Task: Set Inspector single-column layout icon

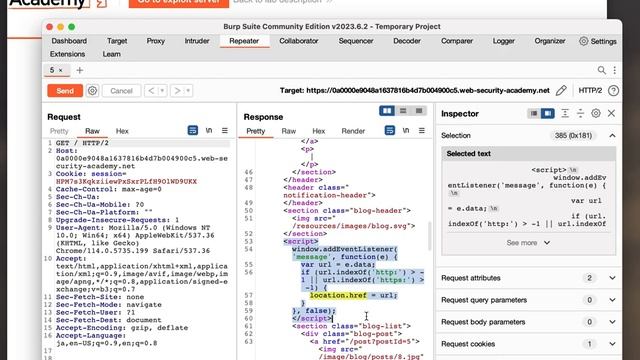Action: click(x=533, y=113)
